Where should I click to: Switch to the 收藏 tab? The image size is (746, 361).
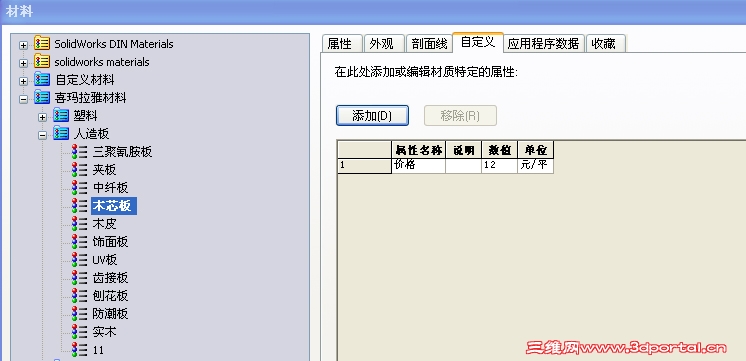[x=605, y=43]
